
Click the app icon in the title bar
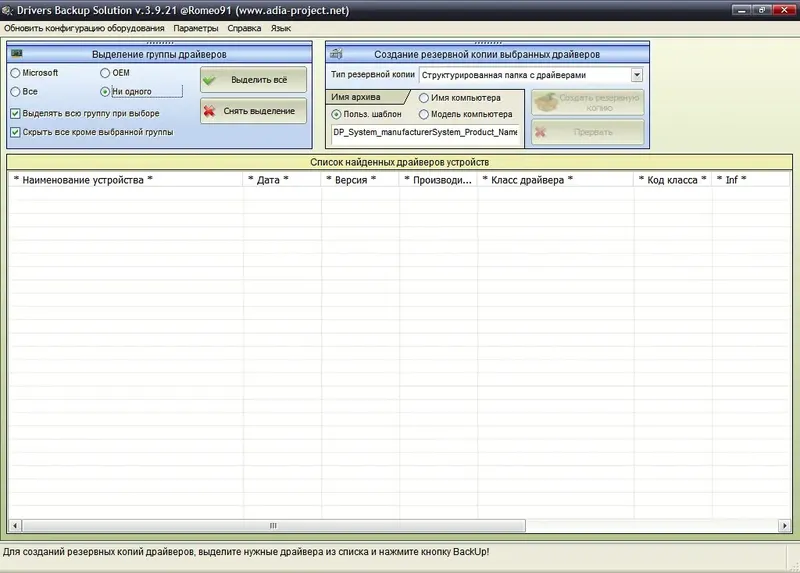[x=7, y=10]
